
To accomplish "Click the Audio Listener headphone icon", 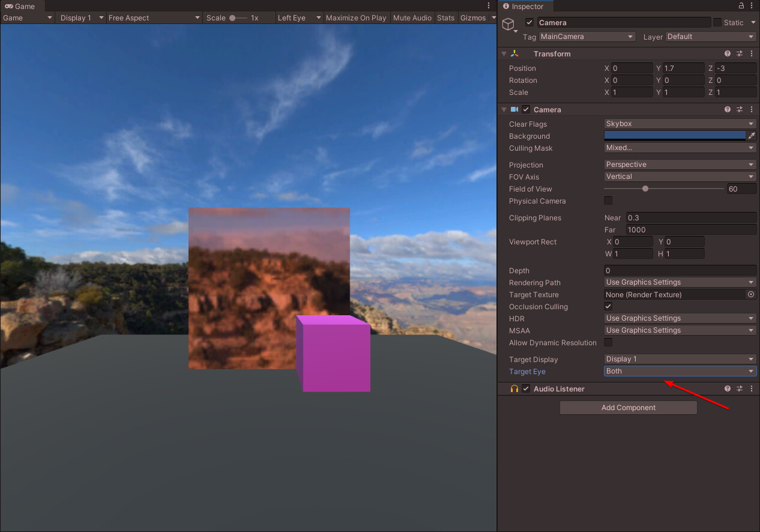I will pyautogui.click(x=514, y=388).
